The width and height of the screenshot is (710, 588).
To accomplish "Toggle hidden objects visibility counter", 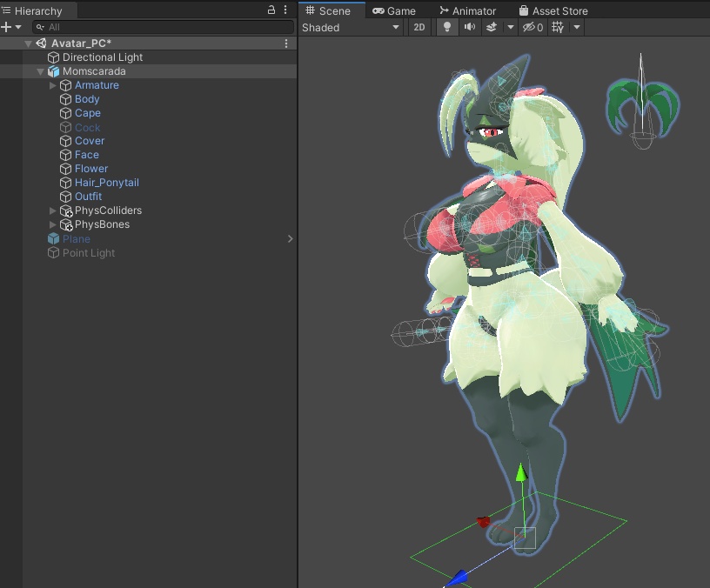I will [533, 28].
